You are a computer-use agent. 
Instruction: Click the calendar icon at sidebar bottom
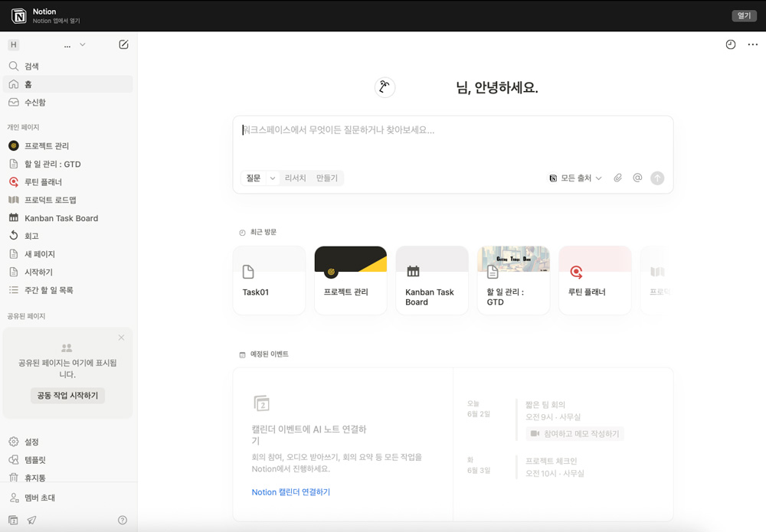tap(14, 521)
